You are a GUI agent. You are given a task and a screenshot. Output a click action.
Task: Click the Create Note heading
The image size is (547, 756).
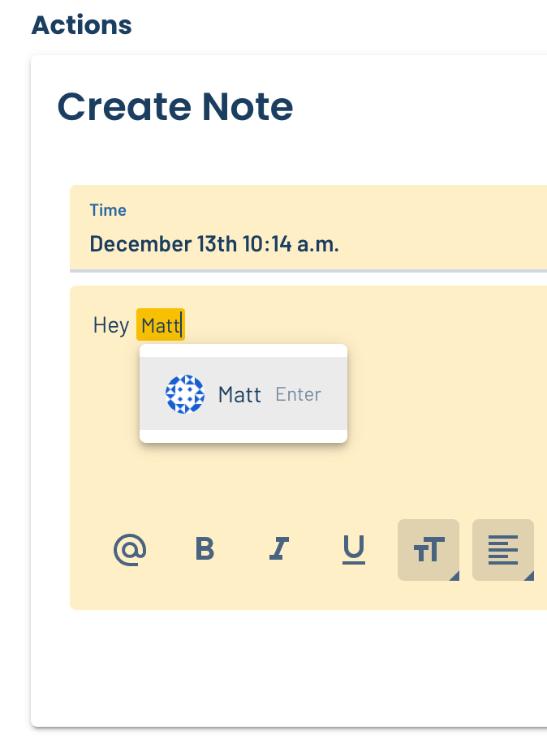(175, 107)
